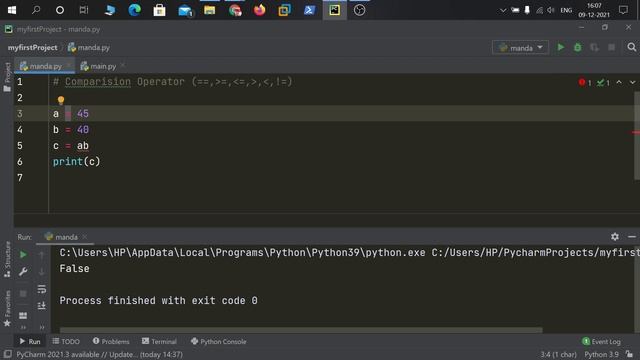Start debugging with the green bug icon
This screenshot has height=360, width=640.
[578, 47]
